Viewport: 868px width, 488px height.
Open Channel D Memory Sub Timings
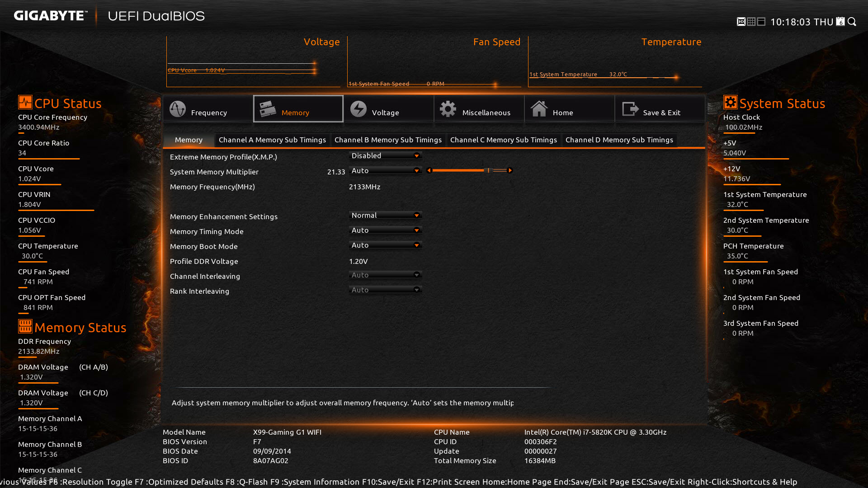[619, 140]
